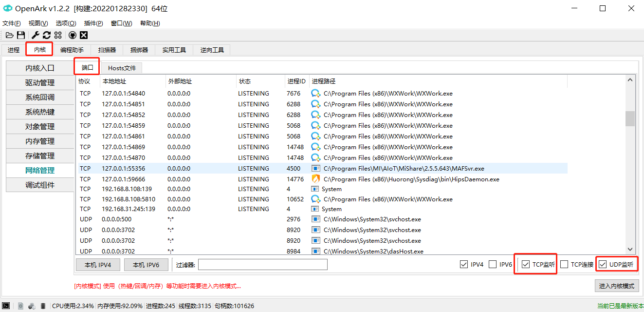Click the WXWork icon in the port 54869 row
This screenshot has width=644, height=312.
tap(316, 147)
